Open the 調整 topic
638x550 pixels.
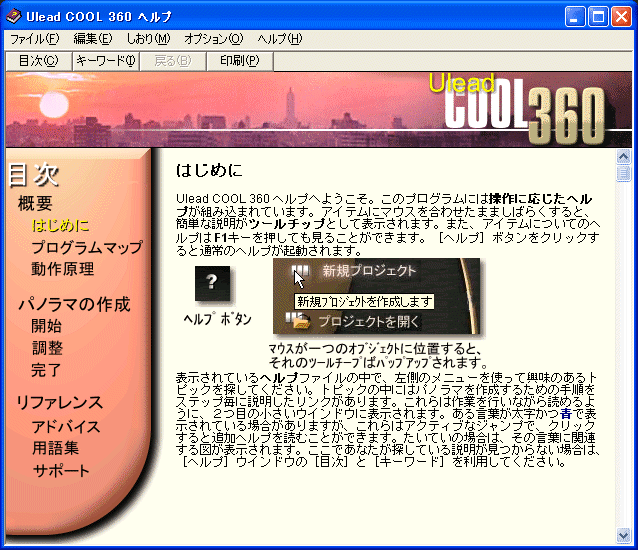tap(47, 348)
